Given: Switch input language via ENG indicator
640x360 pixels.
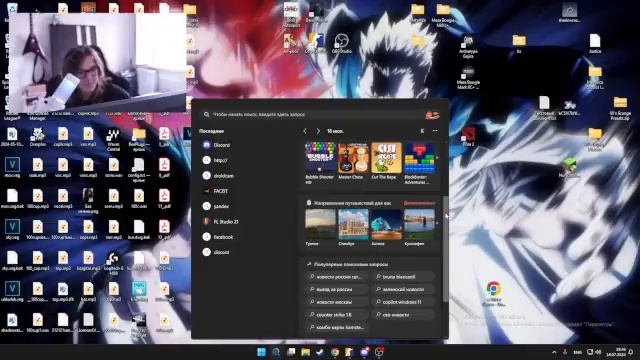Looking at the screenshot, I should click(578, 352).
